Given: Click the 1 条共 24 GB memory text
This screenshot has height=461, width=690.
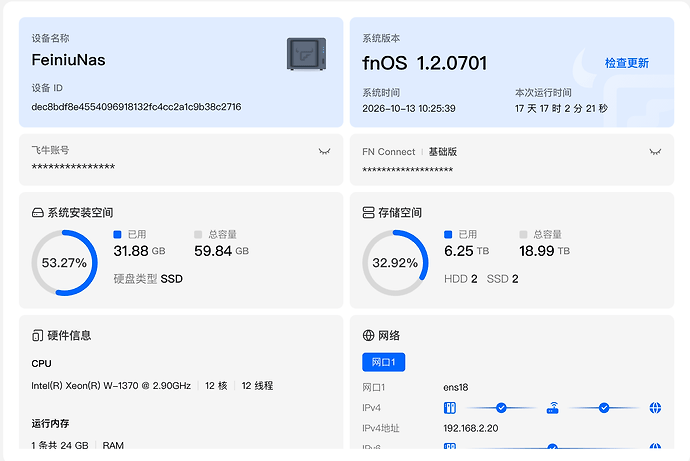Looking at the screenshot, I should [60, 445].
